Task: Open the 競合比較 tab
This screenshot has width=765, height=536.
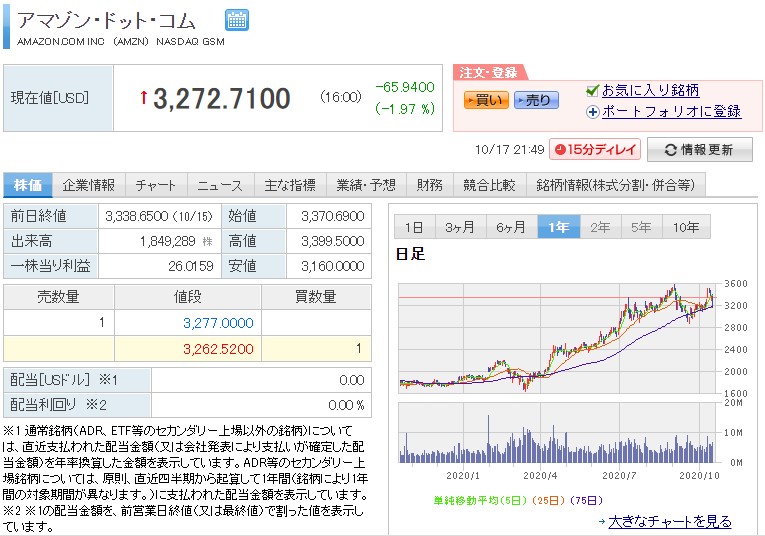Action: 489,185
